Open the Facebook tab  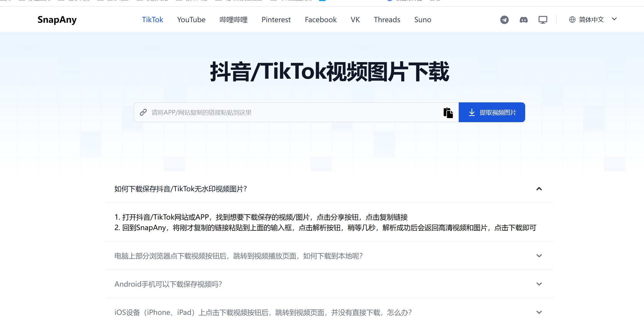click(321, 20)
